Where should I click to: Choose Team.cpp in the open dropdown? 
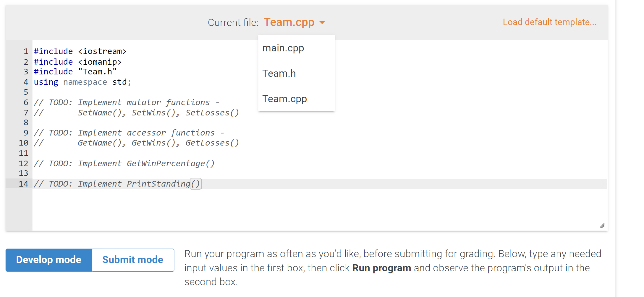tap(284, 99)
